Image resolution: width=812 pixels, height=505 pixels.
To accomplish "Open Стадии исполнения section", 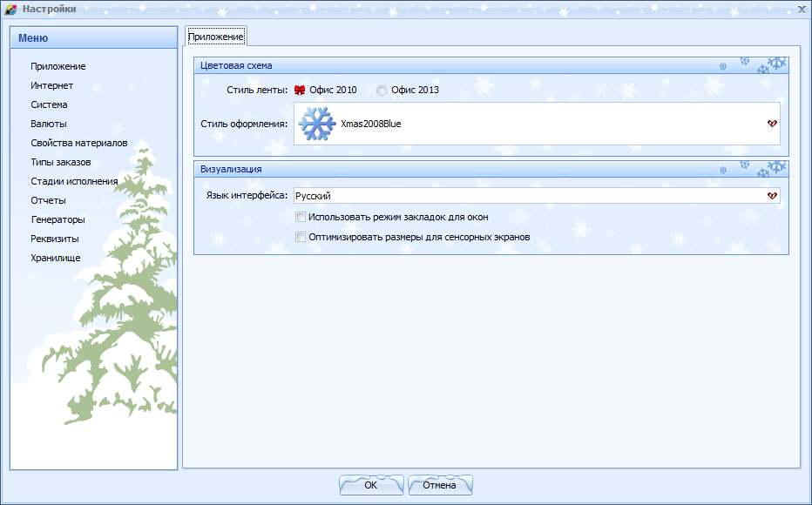I will point(74,181).
